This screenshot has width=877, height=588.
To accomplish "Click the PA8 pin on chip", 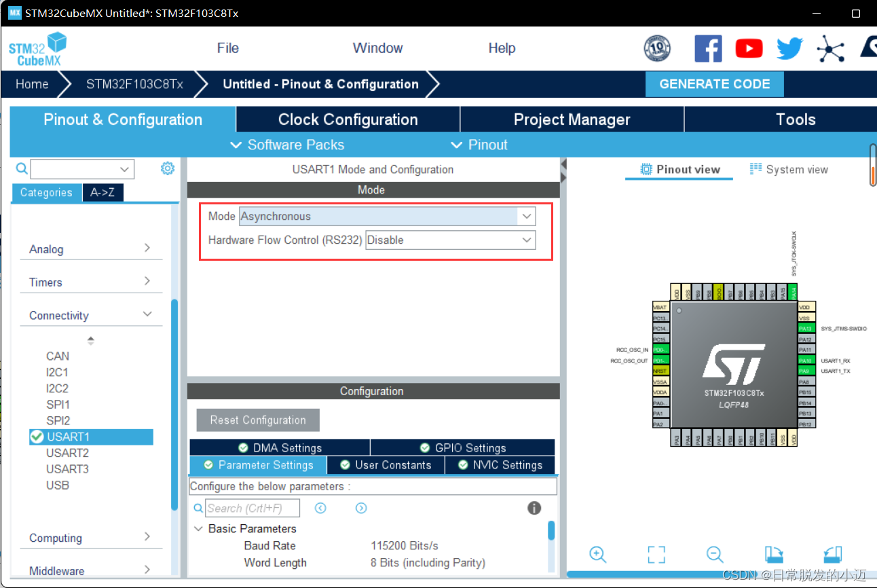I will 805,382.
